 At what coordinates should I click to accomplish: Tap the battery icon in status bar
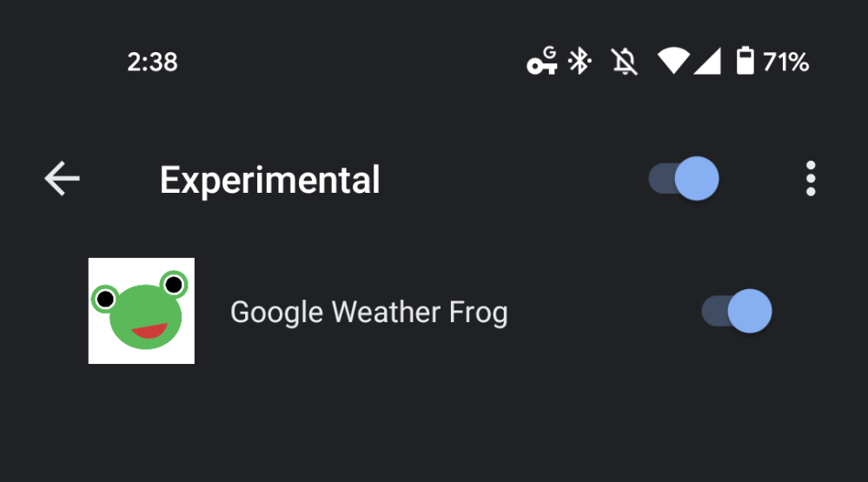(745, 62)
